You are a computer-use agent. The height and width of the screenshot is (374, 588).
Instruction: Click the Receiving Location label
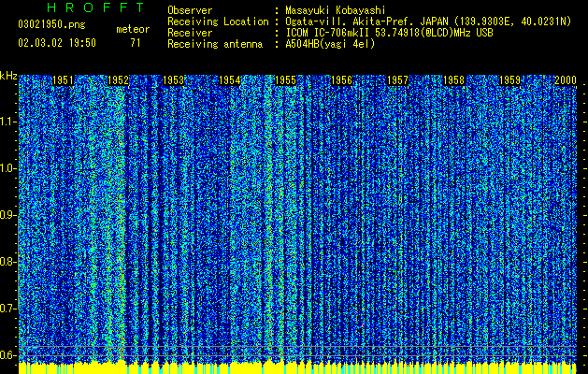[218, 22]
